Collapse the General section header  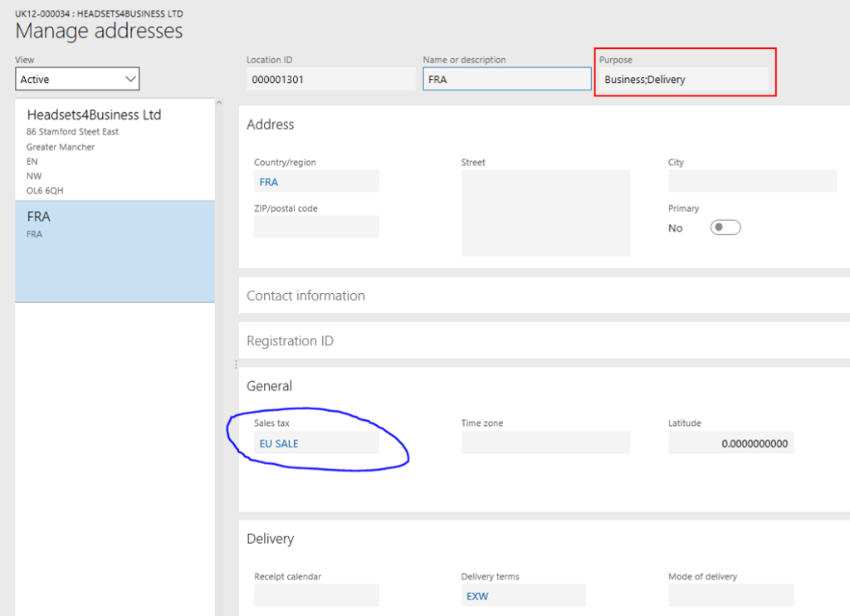click(270, 386)
